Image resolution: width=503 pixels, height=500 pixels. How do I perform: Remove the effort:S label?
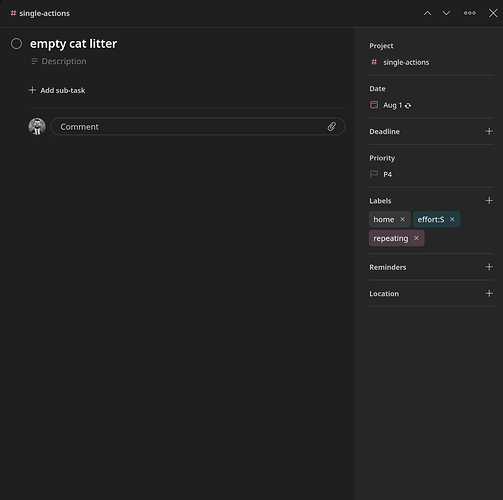[x=452, y=219]
